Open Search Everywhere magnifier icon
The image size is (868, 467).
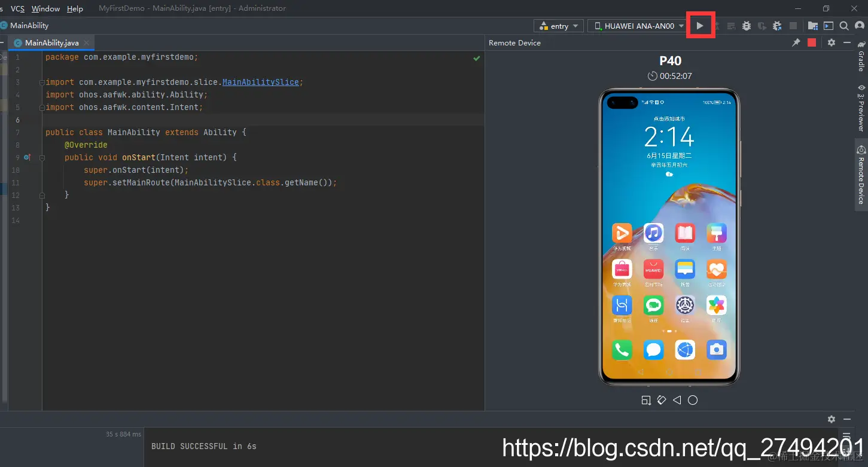point(844,26)
